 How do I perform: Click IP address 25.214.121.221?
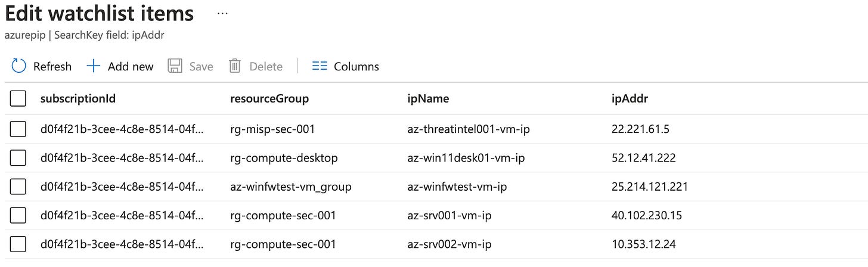click(x=650, y=187)
